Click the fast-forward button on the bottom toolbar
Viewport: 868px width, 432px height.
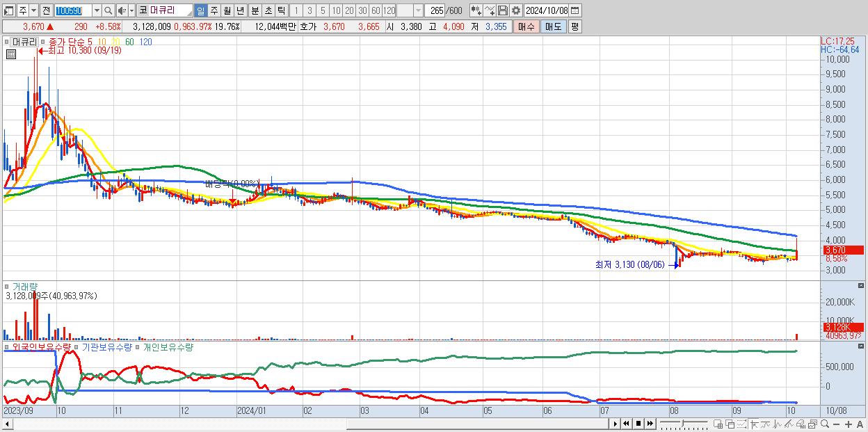click(x=650, y=424)
